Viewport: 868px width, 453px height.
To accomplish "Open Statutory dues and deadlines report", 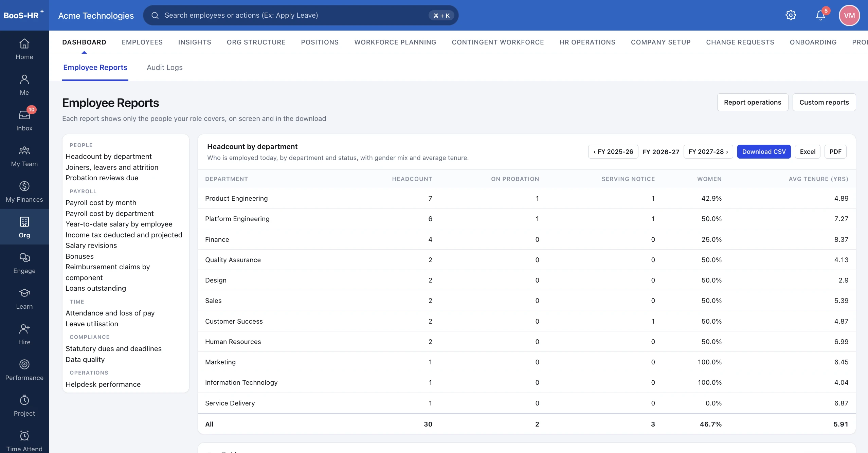I will (113, 349).
